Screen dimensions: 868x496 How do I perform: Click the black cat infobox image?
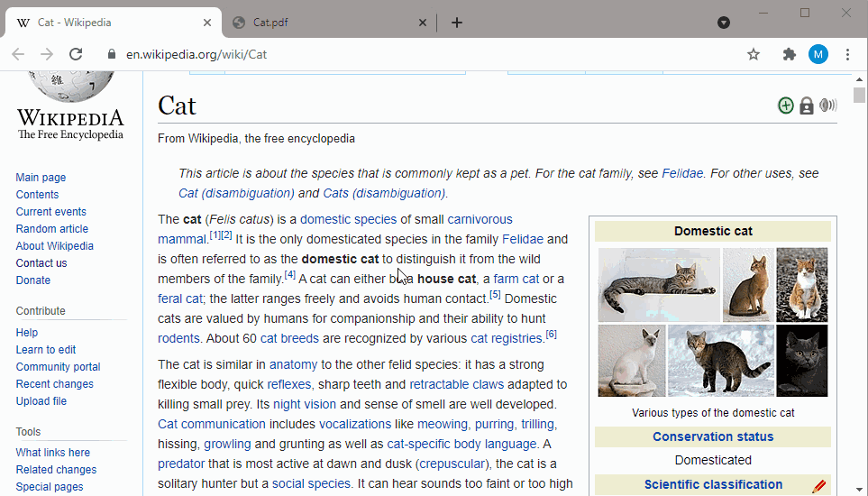click(x=801, y=361)
